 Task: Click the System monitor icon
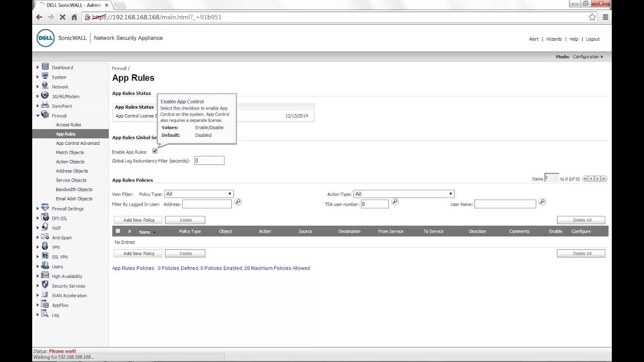pyautogui.click(x=45, y=76)
